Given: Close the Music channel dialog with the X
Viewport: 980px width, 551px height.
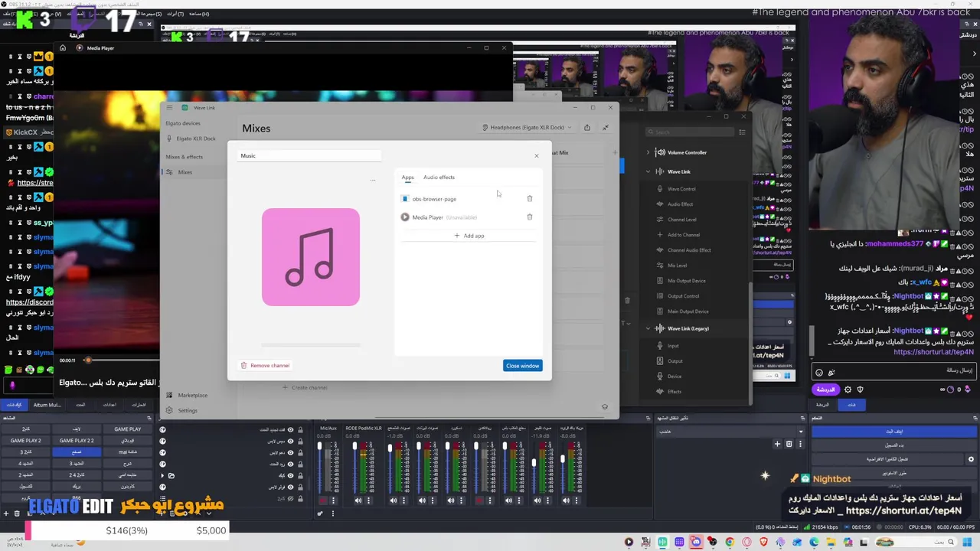Looking at the screenshot, I should pyautogui.click(x=536, y=156).
